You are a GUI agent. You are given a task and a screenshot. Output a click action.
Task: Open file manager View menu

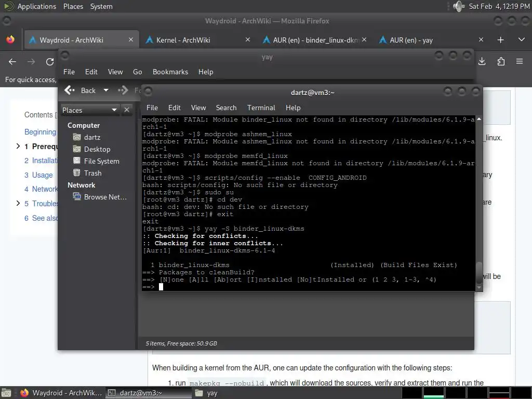pos(115,72)
